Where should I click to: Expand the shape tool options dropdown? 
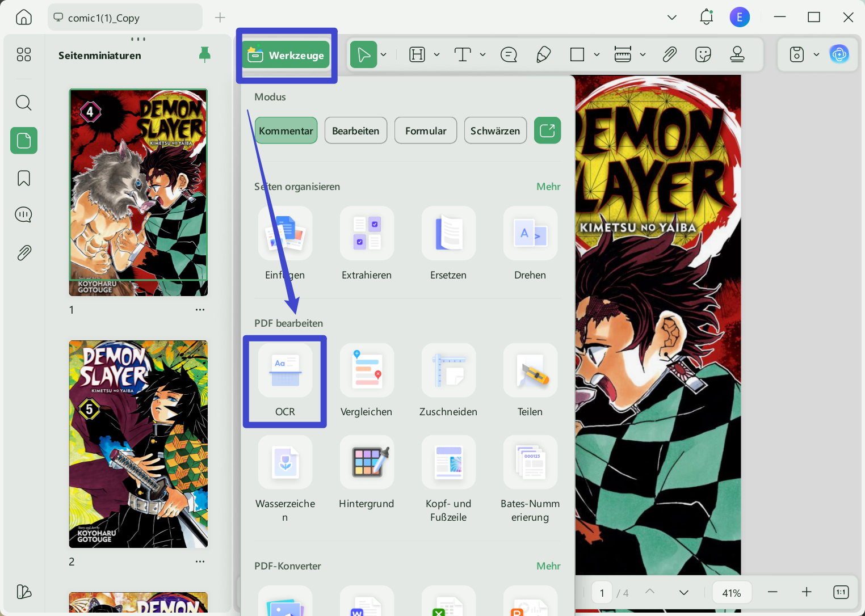coord(597,54)
